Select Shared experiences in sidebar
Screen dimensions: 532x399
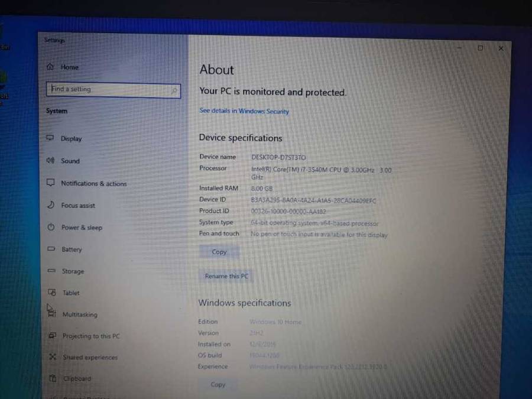(90, 357)
